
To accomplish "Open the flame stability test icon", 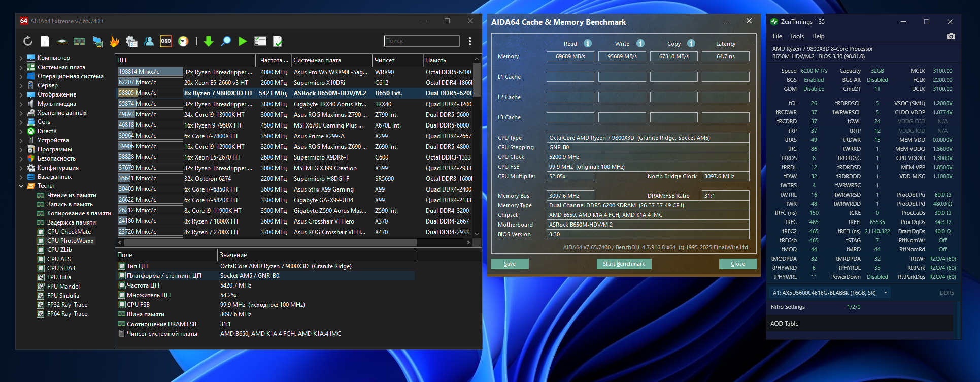I will 114,41.
